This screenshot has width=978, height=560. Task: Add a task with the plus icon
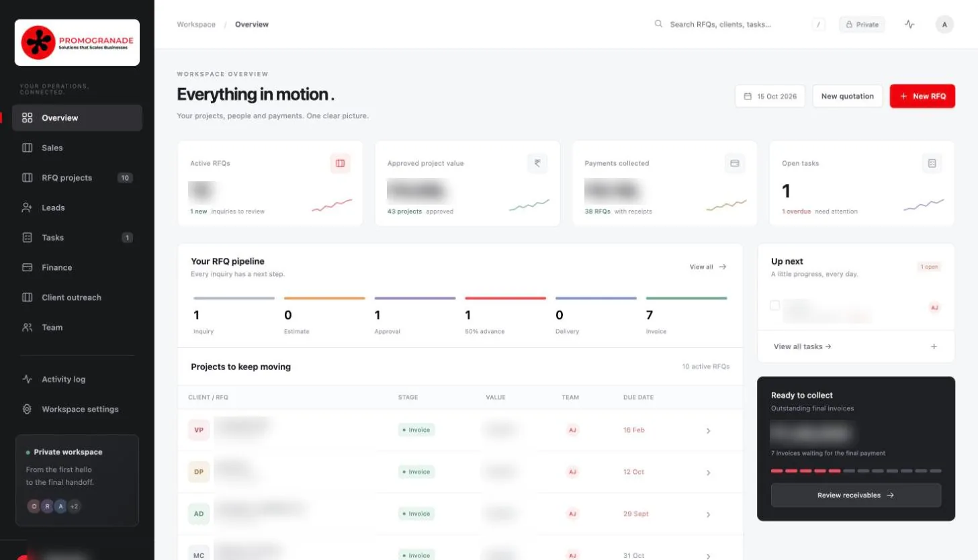point(934,346)
